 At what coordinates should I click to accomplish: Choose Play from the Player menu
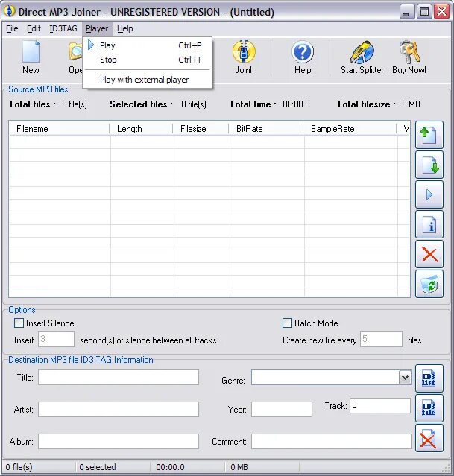click(x=147, y=45)
